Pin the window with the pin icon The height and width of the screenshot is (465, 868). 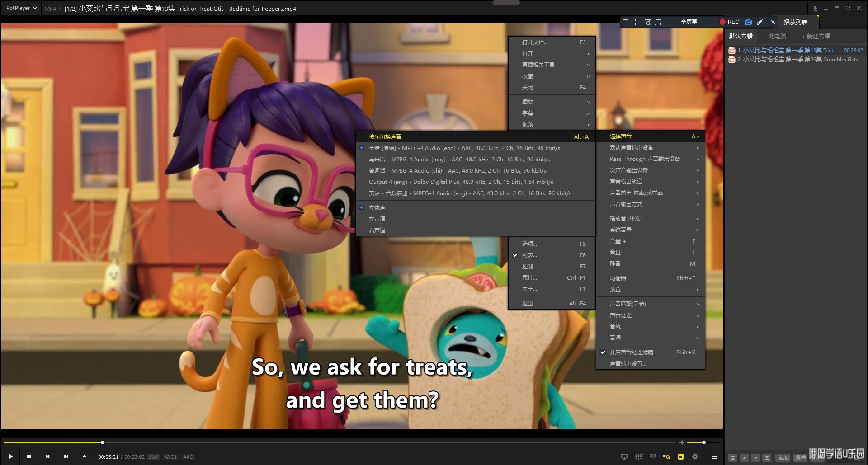point(815,8)
